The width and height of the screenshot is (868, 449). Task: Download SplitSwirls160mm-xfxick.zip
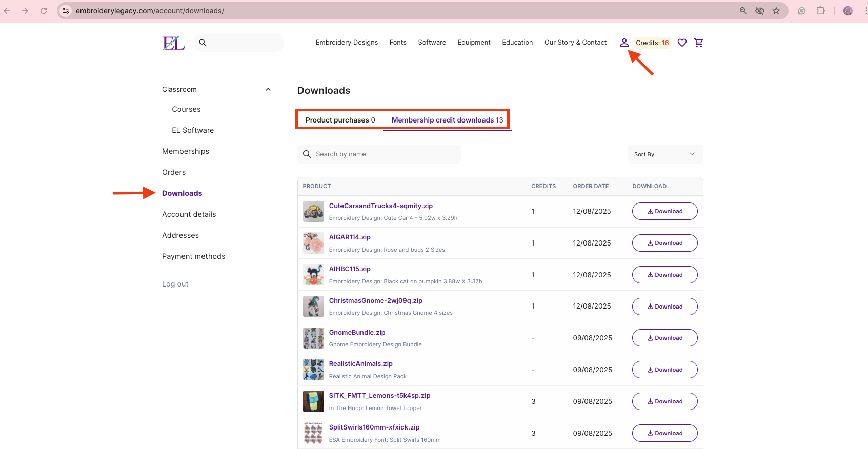(664, 433)
